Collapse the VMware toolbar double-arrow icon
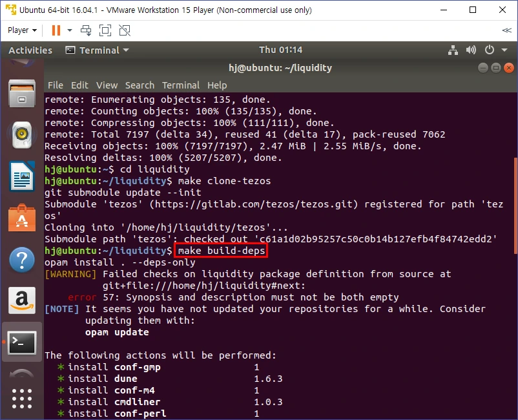 pos(506,30)
